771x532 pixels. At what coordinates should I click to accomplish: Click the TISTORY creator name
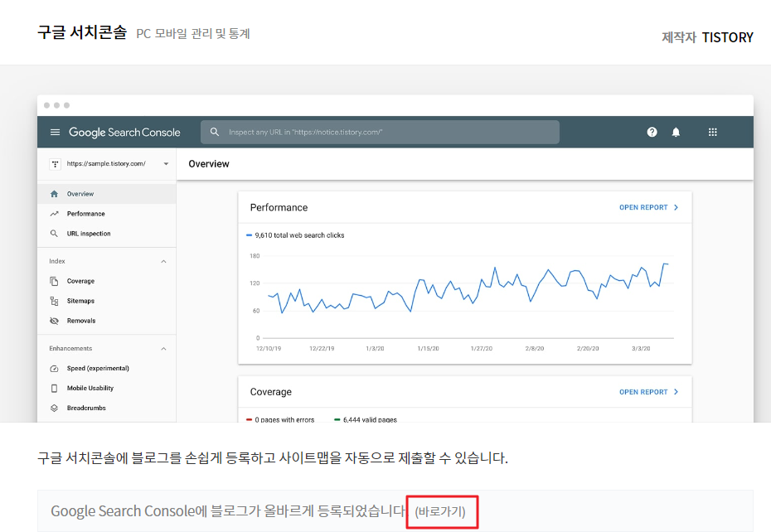point(727,37)
